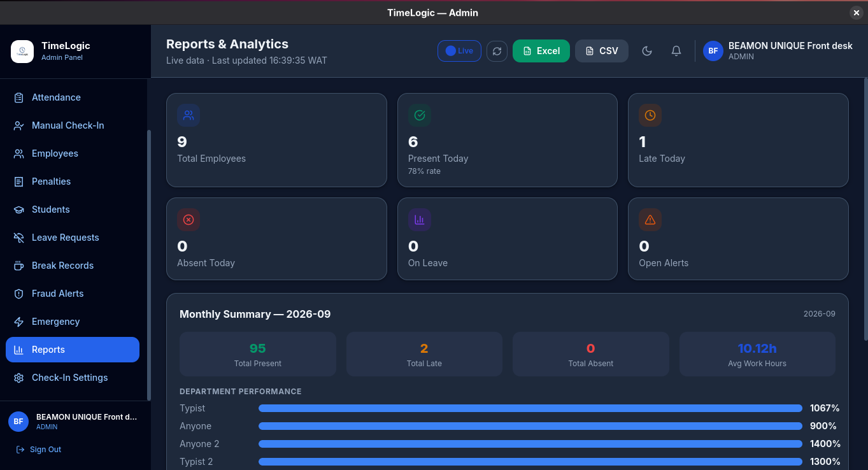The width and height of the screenshot is (868, 470).
Task: Click Typist department performance bar
Action: [530, 408]
